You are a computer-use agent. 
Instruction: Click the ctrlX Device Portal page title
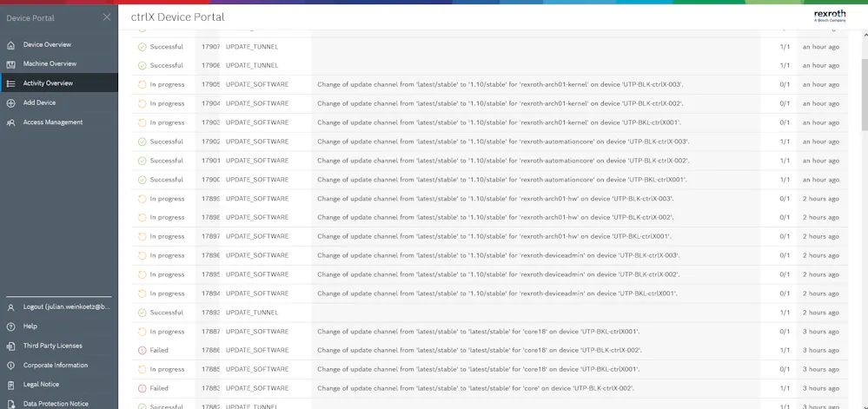coord(178,17)
